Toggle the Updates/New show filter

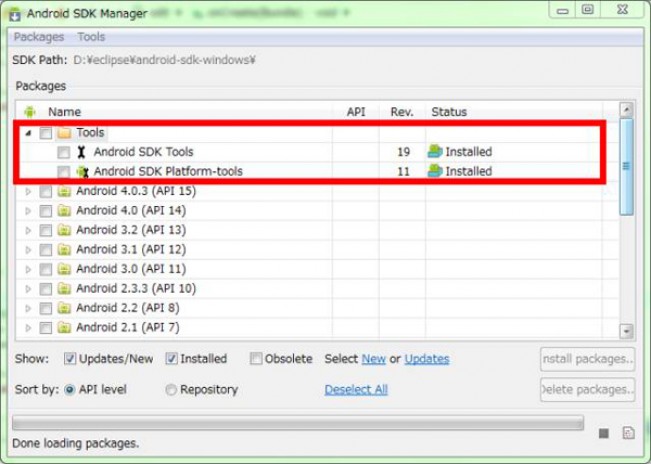click(70, 359)
